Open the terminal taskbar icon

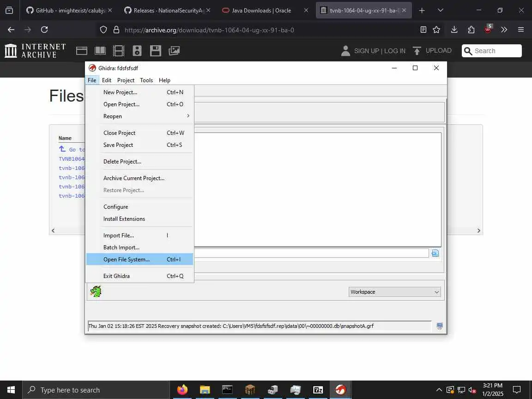227,390
